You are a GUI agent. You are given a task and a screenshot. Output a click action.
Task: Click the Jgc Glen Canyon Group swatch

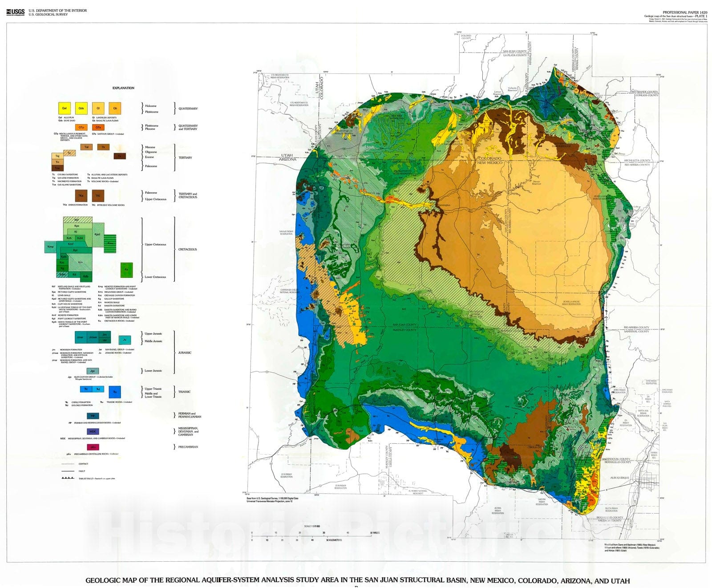point(93,371)
